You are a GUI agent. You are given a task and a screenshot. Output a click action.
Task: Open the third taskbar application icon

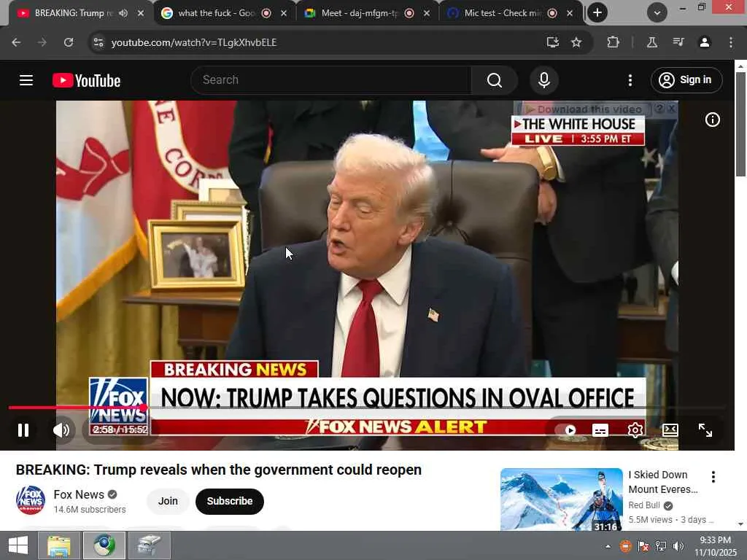click(x=150, y=545)
